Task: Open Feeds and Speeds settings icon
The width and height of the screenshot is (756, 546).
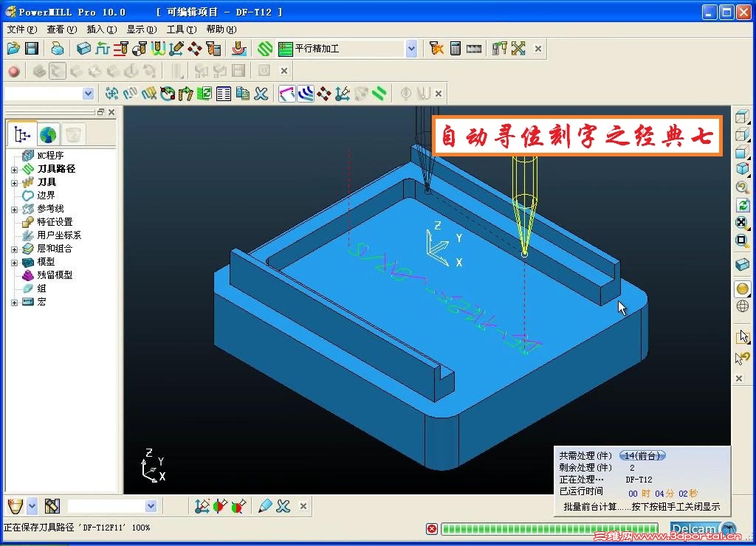Action: (102, 48)
